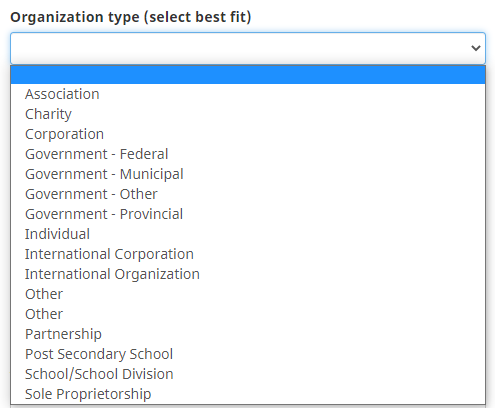Select International Organization option
This screenshot has height=408, width=495.
coord(248,274)
